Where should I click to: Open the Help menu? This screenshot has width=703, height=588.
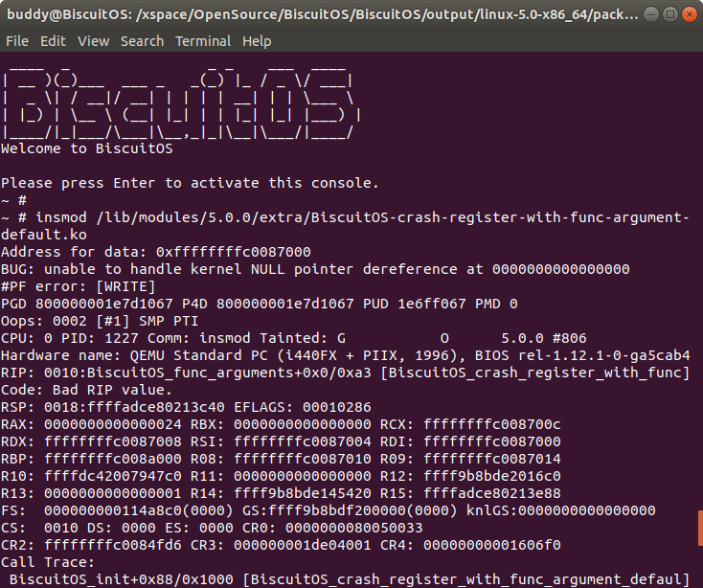(257, 41)
